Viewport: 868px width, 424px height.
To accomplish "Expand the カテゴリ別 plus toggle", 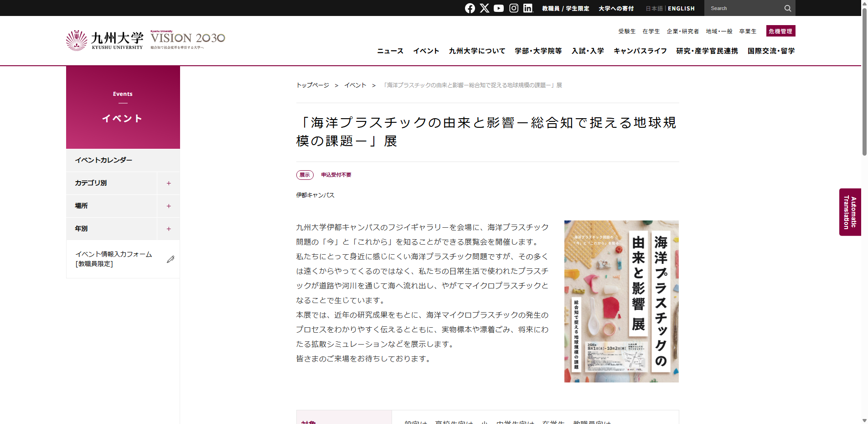I will coord(169,183).
